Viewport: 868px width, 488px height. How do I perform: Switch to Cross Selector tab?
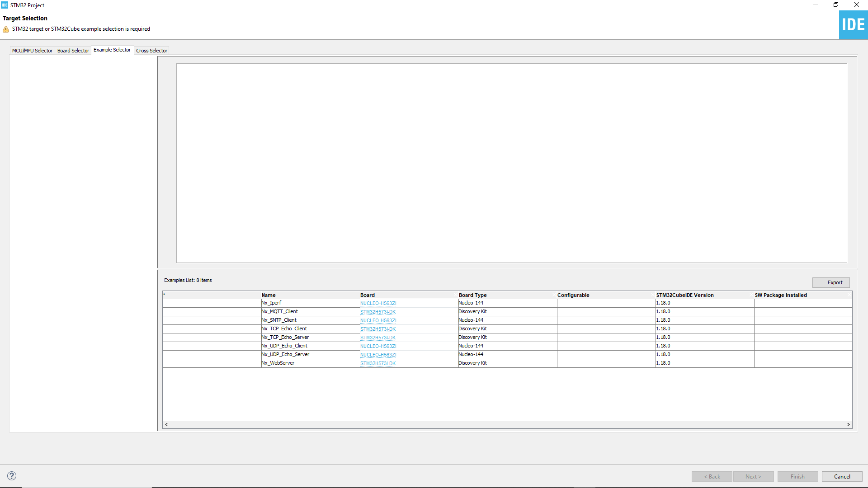(x=151, y=51)
